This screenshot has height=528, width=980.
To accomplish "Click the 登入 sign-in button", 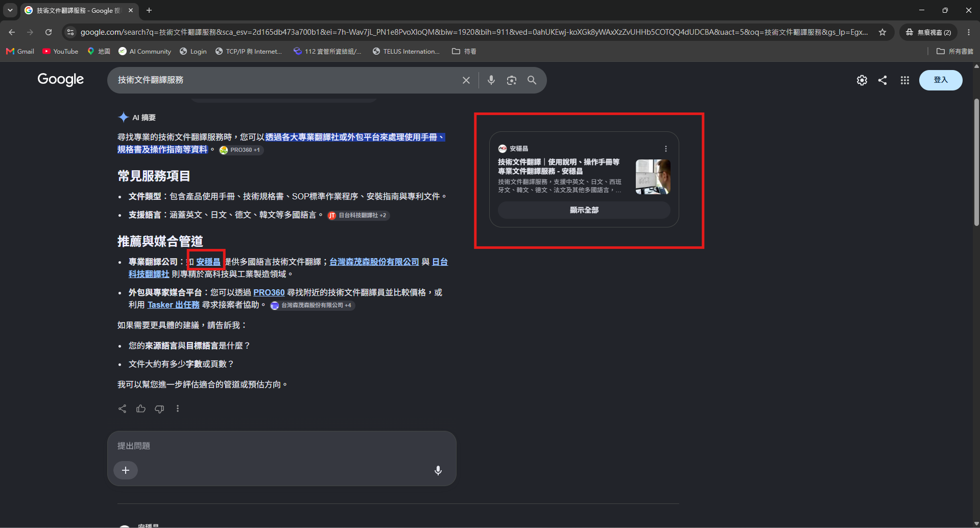I will 940,80.
